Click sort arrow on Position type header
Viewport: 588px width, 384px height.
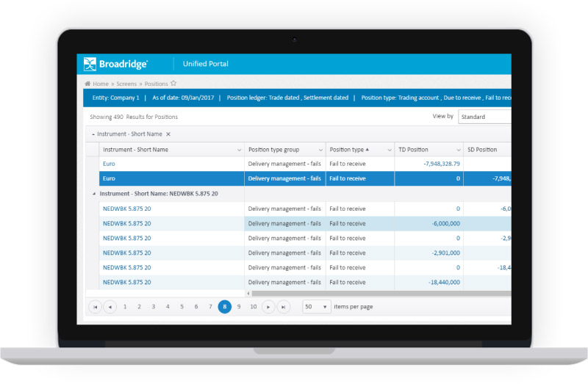367,150
